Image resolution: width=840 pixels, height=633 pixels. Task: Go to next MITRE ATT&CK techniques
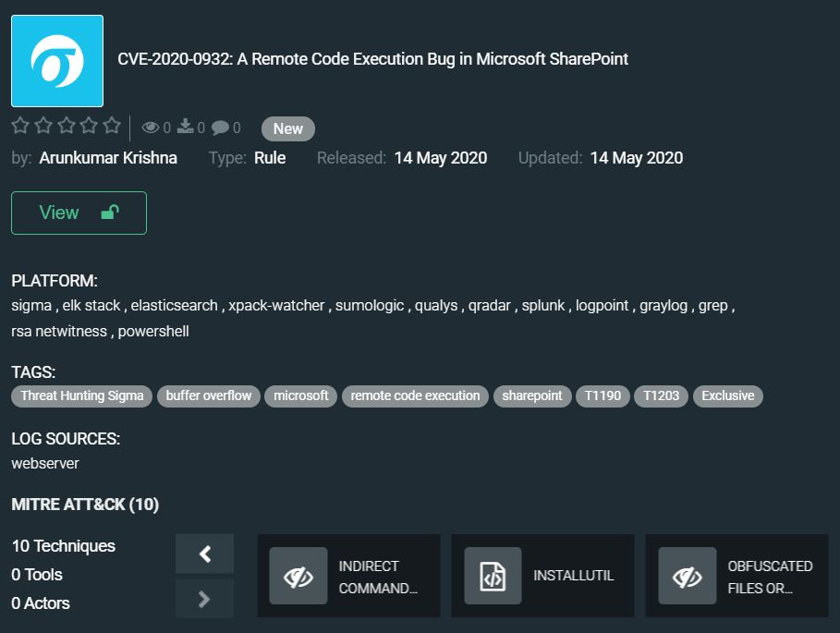(204, 599)
